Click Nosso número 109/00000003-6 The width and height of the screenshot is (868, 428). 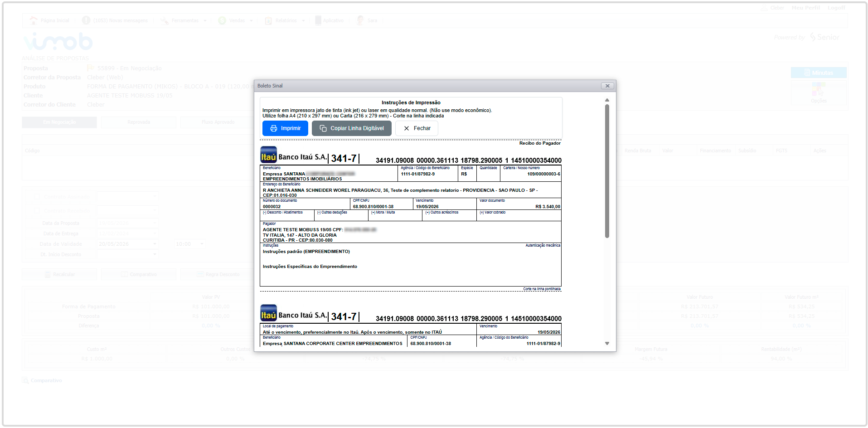[x=543, y=174]
